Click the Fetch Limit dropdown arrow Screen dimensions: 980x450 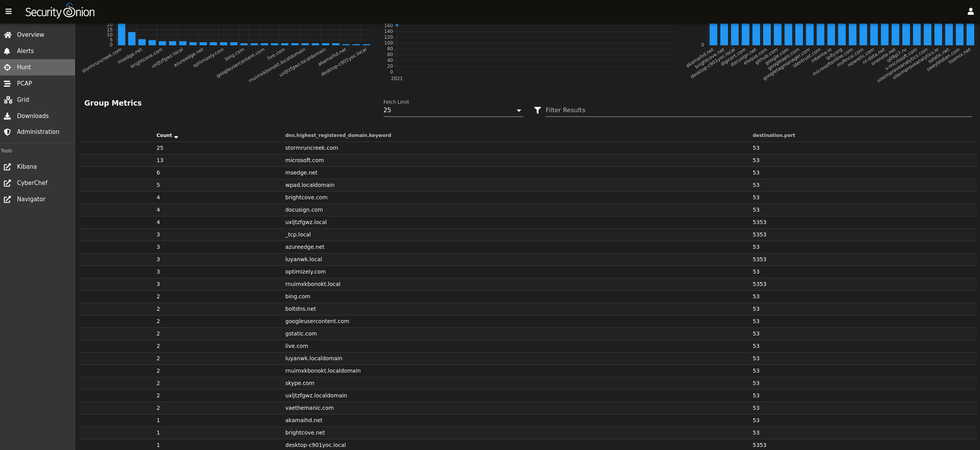point(519,111)
